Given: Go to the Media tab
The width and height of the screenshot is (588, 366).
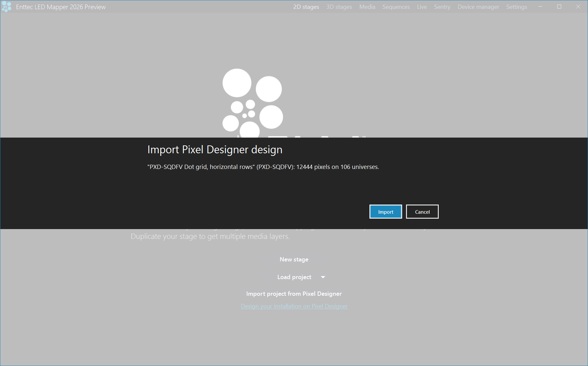Looking at the screenshot, I should point(367,7).
